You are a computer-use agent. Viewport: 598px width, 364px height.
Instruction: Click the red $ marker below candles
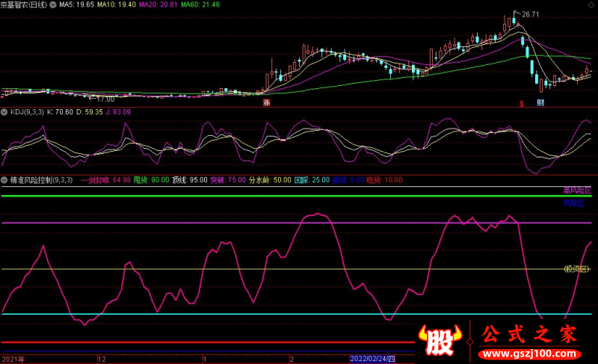click(521, 104)
